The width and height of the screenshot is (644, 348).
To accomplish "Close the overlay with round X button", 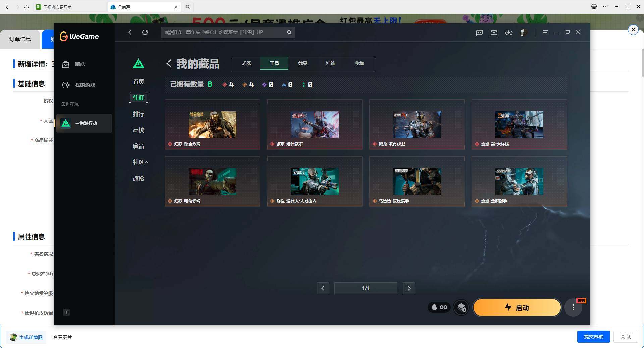I will pyautogui.click(x=633, y=30).
